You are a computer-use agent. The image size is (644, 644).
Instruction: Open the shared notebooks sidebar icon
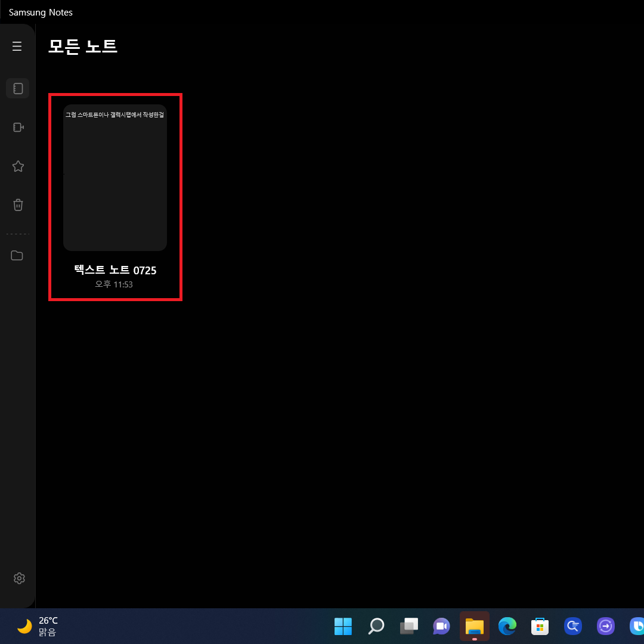click(18, 128)
